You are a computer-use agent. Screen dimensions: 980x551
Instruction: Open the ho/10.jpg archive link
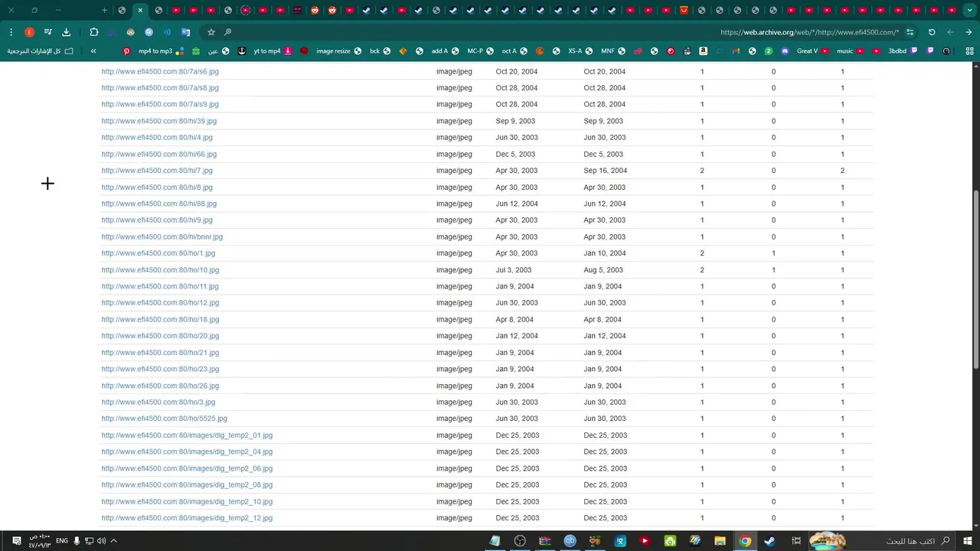pos(160,270)
